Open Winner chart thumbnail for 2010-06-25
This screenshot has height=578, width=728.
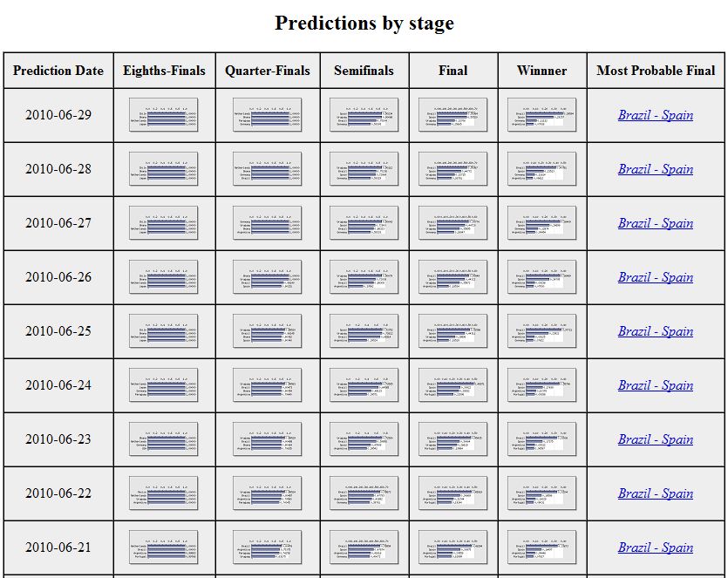pyautogui.click(x=541, y=331)
